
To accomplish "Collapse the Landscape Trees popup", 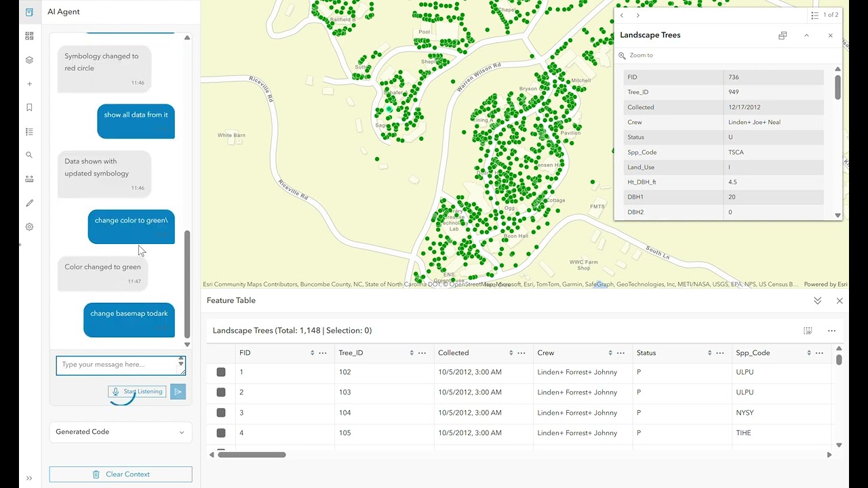I will click(x=806, y=35).
